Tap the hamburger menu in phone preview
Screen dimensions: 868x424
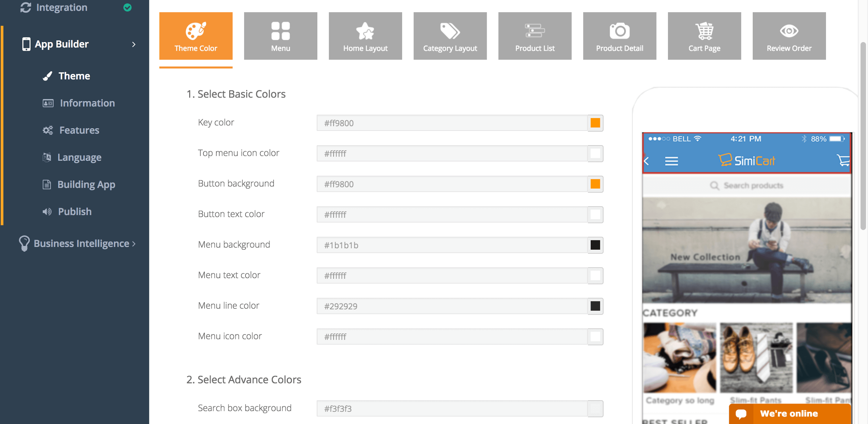pyautogui.click(x=671, y=161)
